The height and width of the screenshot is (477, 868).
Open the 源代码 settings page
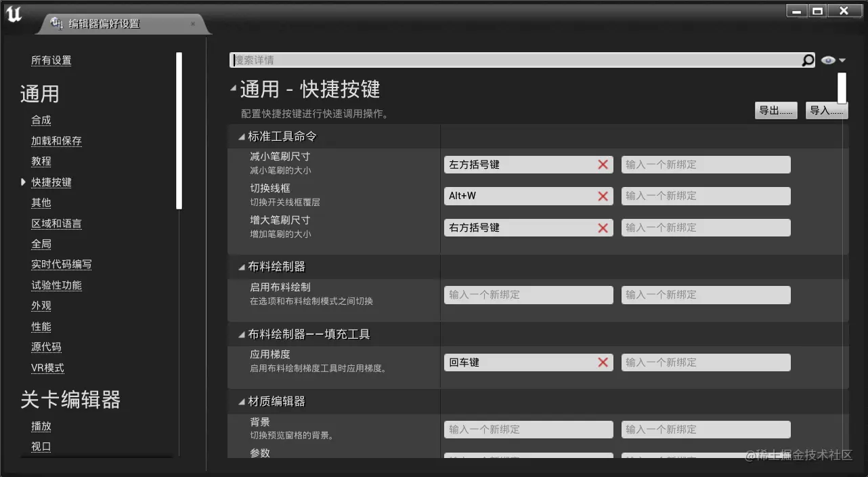[46, 347]
